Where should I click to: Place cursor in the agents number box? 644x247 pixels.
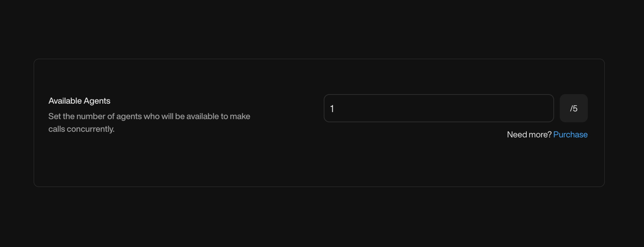(438, 108)
